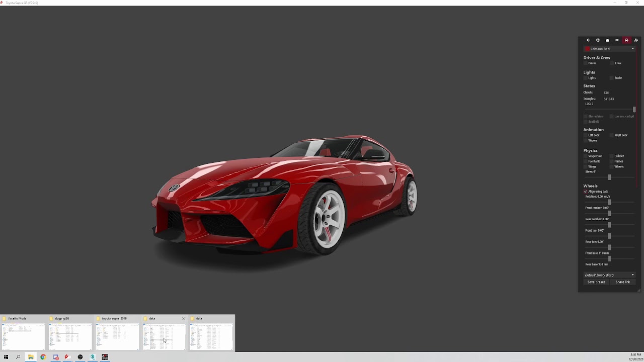Screen dimensions: 644x362
Task: Toggle Right door animation checkbox
Action: [612, 135]
